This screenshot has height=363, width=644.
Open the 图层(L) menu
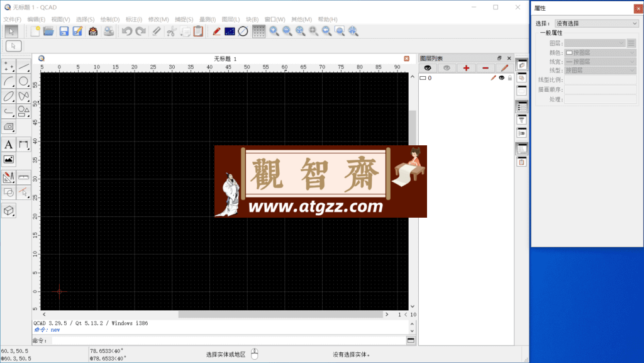pos(231,20)
